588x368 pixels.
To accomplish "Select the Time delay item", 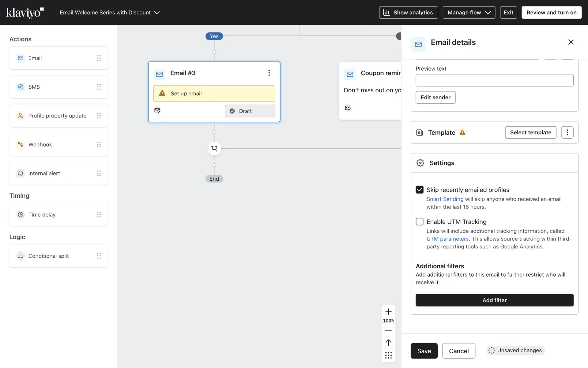I will click(58, 215).
